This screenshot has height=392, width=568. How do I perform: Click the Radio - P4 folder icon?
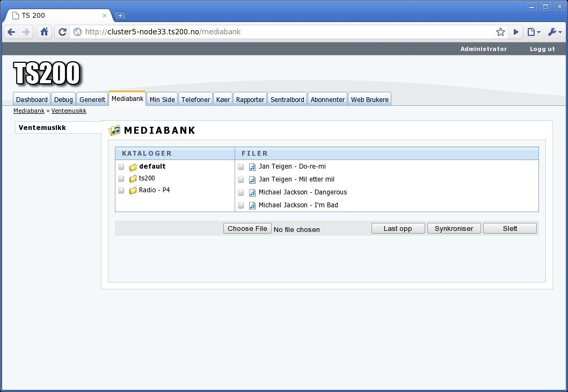(133, 190)
